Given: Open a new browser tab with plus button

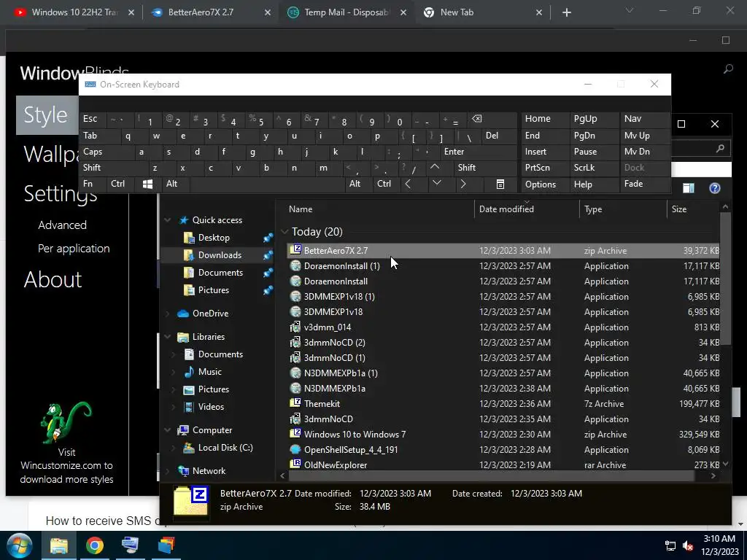Looking at the screenshot, I should click(566, 12).
